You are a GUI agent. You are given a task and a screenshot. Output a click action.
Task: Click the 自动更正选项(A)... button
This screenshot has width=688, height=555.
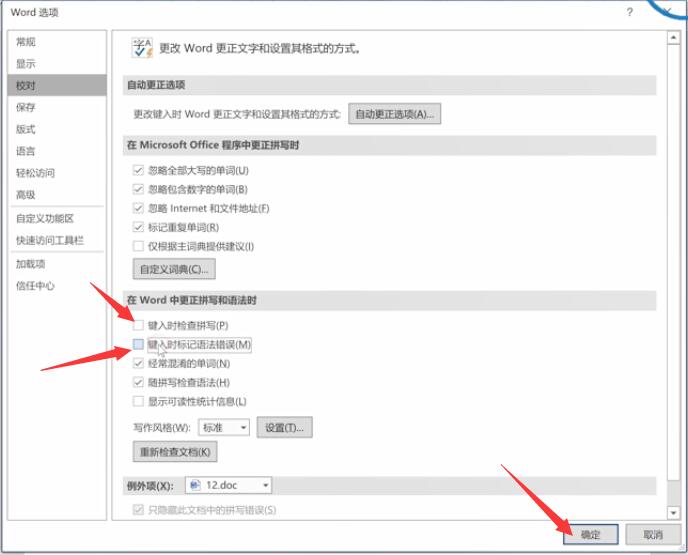click(x=394, y=114)
